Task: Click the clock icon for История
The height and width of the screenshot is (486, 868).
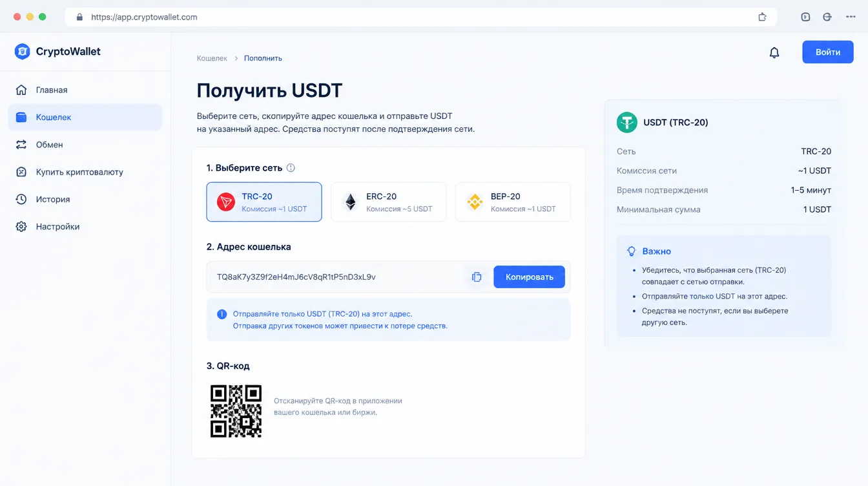Action: click(21, 199)
